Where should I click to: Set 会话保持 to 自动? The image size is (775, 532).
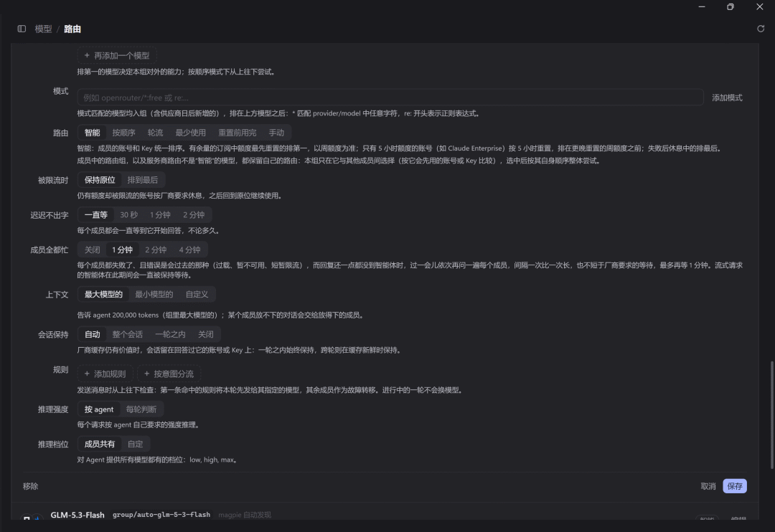click(x=92, y=334)
